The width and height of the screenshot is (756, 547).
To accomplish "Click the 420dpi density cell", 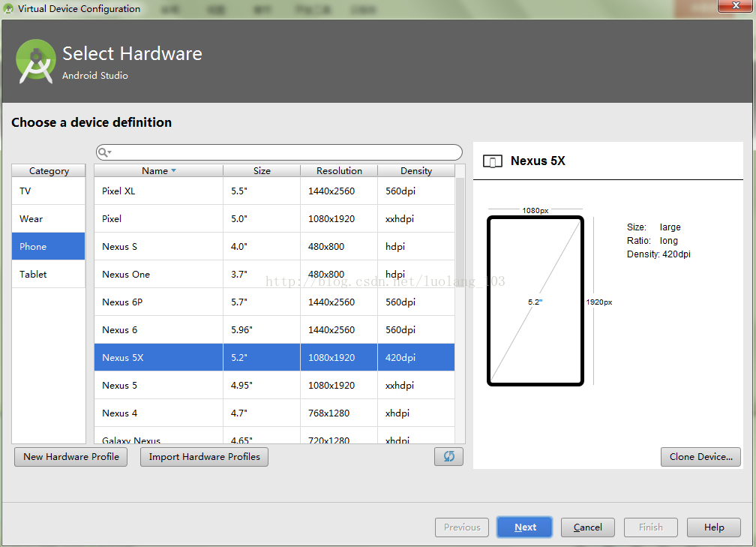I will (416, 357).
